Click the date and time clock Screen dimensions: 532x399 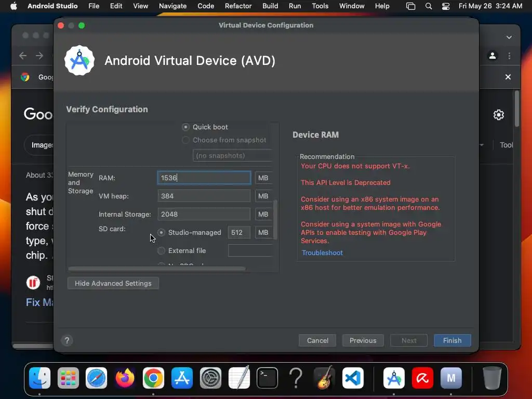(490, 6)
